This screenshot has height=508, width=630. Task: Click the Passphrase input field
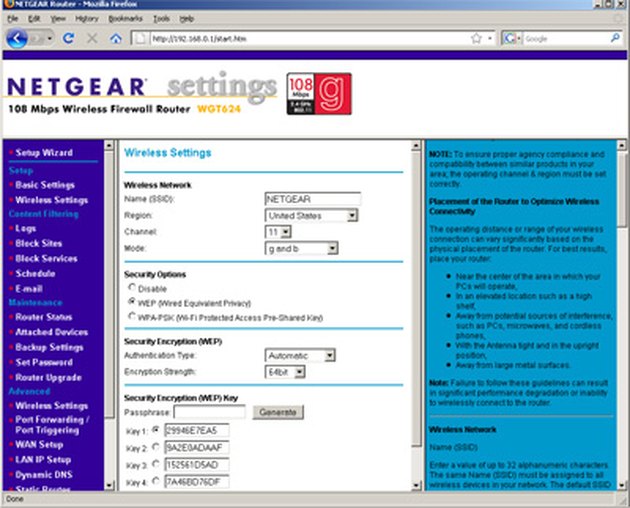209,412
